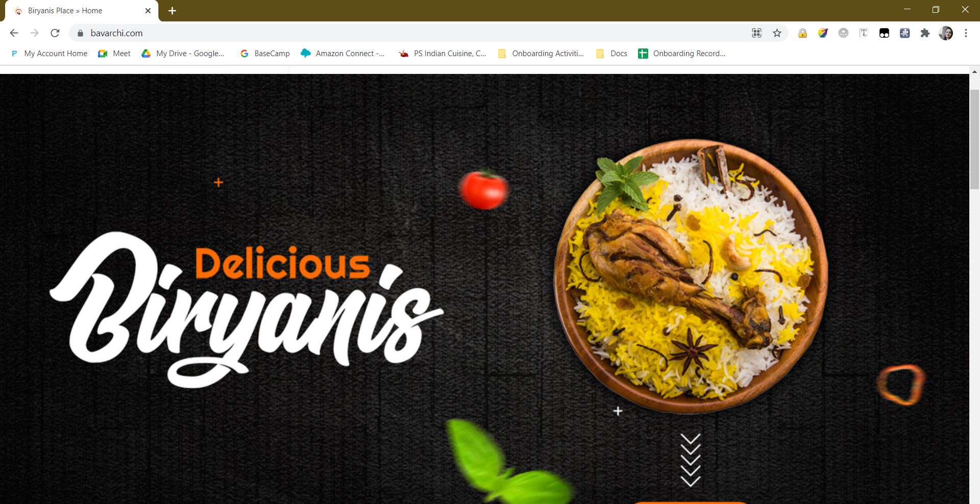The width and height of the screenshot is (980, 504).
Task: Click the downward chevrons below biryani bowl
Action: 690,460
